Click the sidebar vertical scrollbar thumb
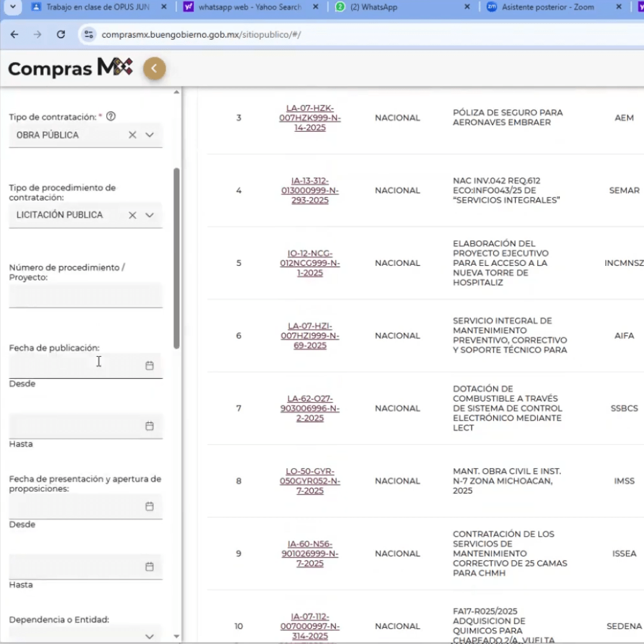This screenshot has height=644, width=644. pyautogui.click(x=177, y=258)
